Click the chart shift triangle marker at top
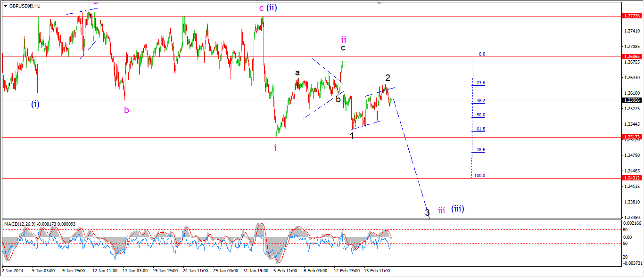The height and width of the screenshot is (277, 644). pos(379,4)
